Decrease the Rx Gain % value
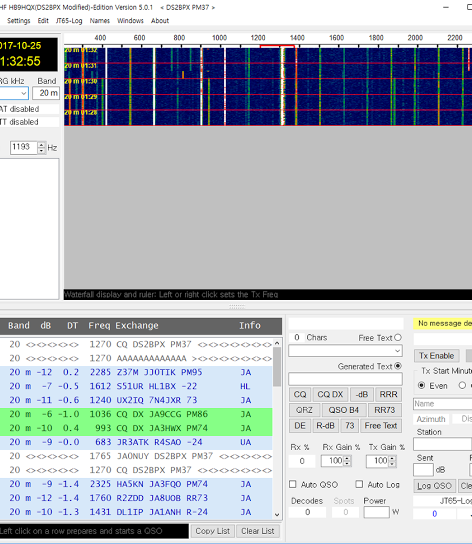This screenshot has width=472, height=544. point(347,464)
